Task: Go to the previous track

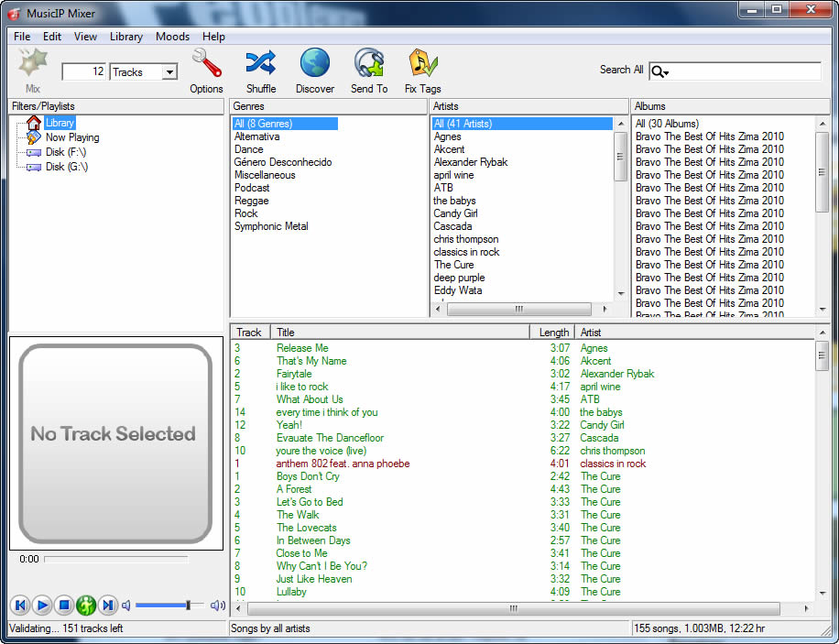Action: click(19, 605)
